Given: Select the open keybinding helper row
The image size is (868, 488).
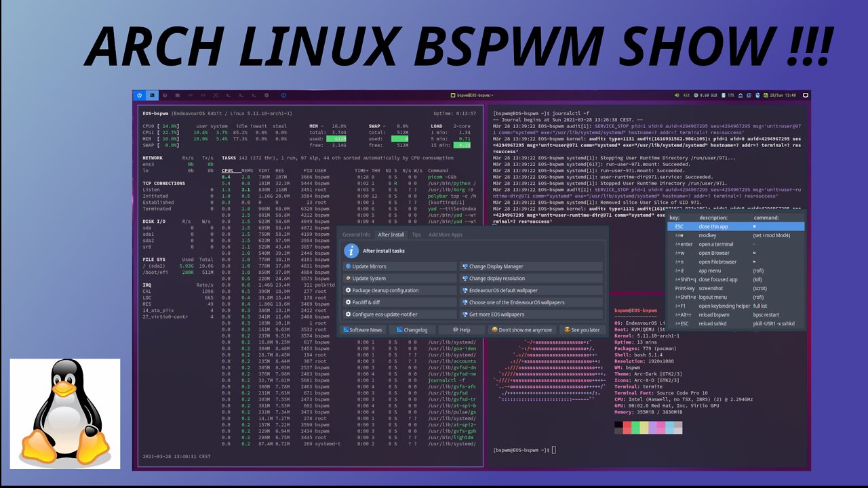Looking at the screenshot, I should [x=736, y=306].
